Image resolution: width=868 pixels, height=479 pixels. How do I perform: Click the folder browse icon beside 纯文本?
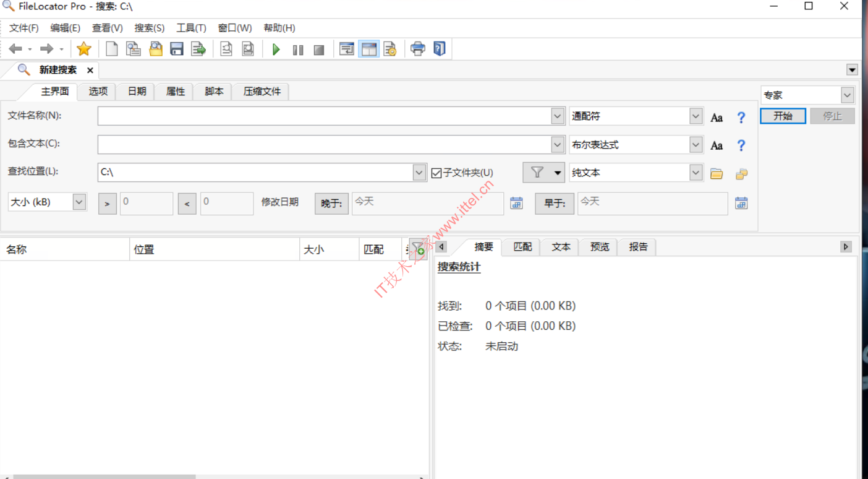point(717,174)
